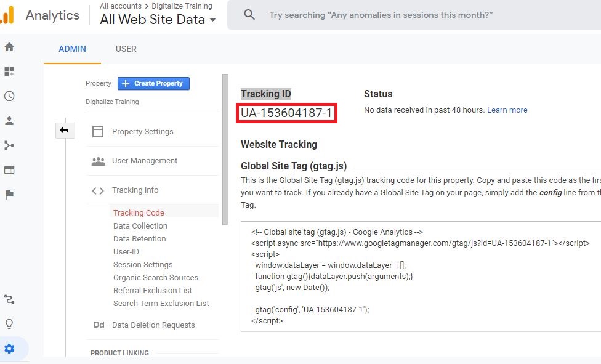Open the Admin gear icon
The width and height of the screenshot is (601, 364).
(9, 349)
